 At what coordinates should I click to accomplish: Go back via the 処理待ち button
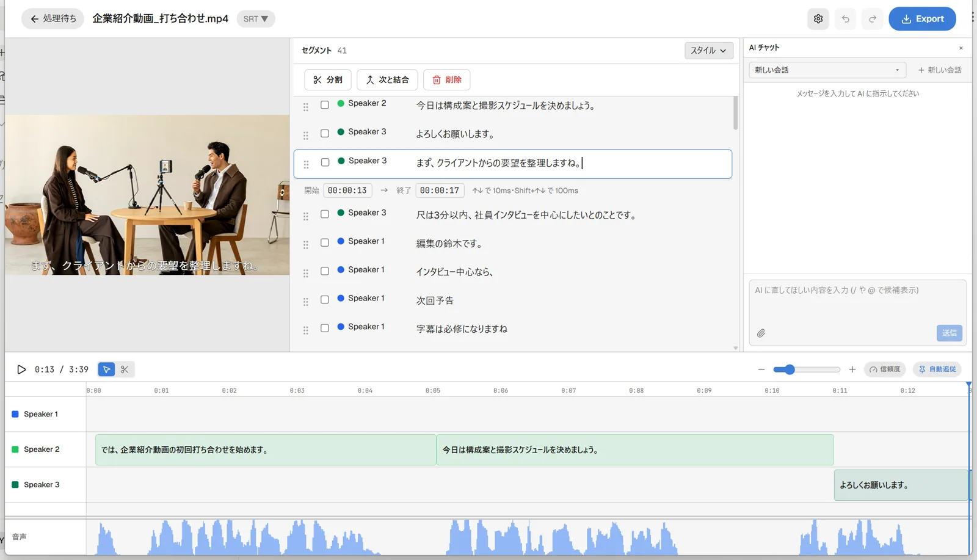[53, 19]
